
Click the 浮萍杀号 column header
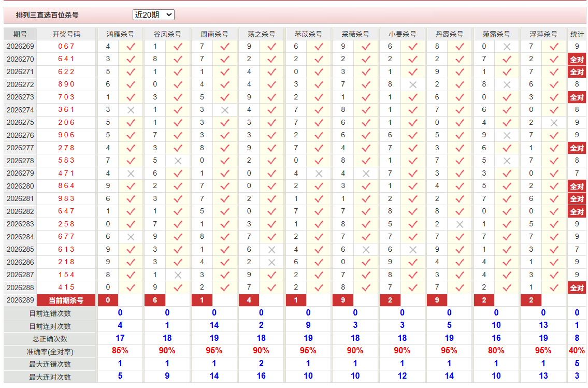point(543,34)
